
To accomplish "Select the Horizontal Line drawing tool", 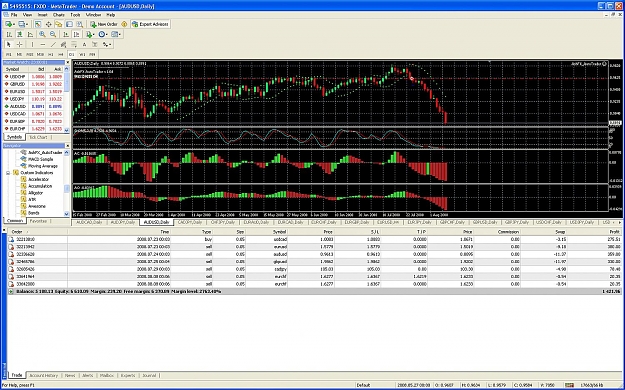I will [43, 45].
